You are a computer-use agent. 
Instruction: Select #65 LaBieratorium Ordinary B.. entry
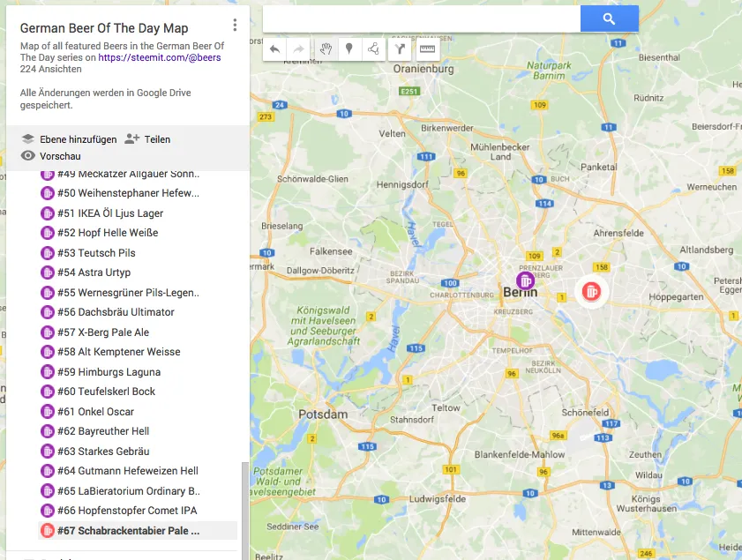(128, 491)
